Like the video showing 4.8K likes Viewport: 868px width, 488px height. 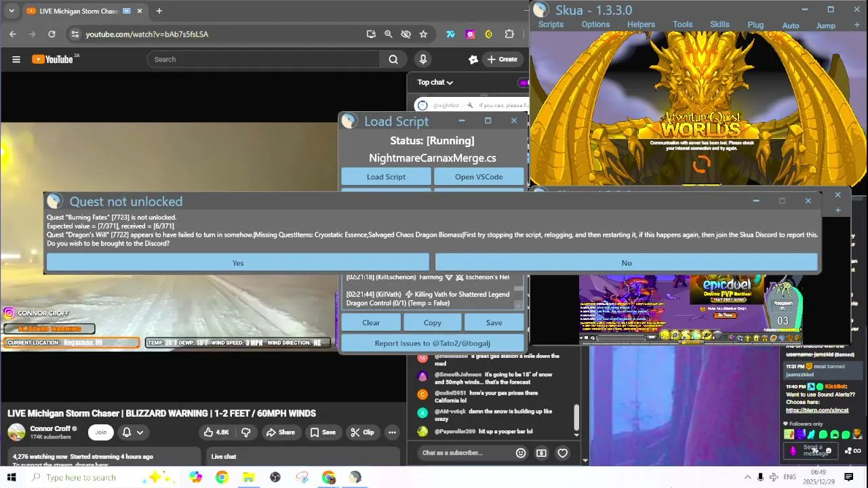[216, 432]
